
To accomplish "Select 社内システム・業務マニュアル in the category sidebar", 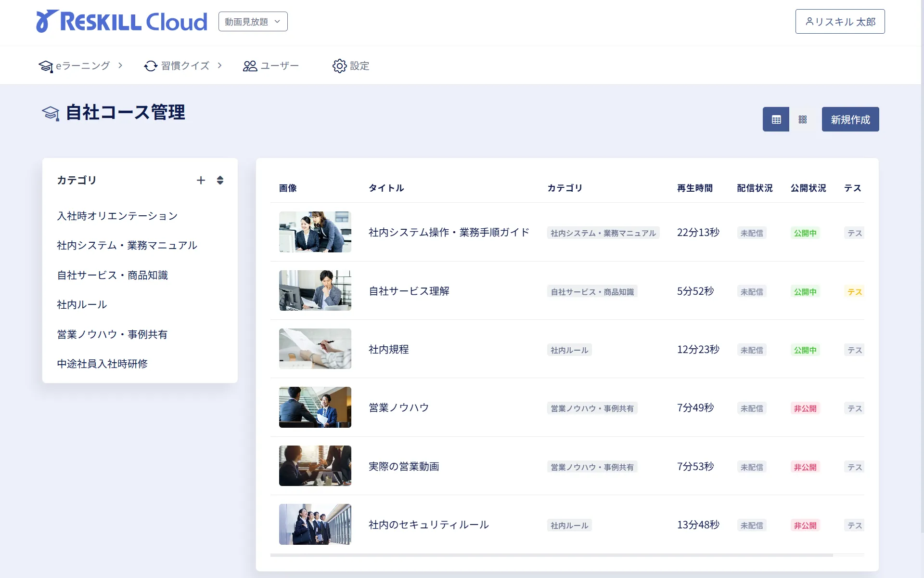I will point(127,245).
